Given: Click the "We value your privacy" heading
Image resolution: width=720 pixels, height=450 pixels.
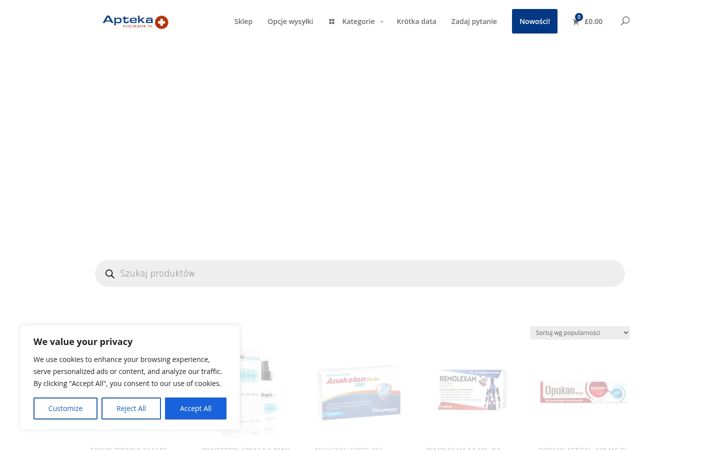Looking at the screenshot, I should point(83,342).
